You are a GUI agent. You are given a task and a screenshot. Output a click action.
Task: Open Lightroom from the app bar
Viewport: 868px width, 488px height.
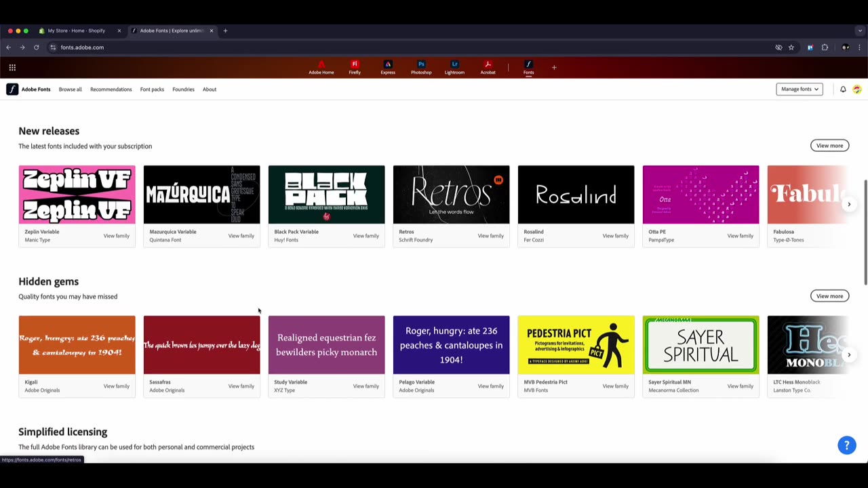454,68
